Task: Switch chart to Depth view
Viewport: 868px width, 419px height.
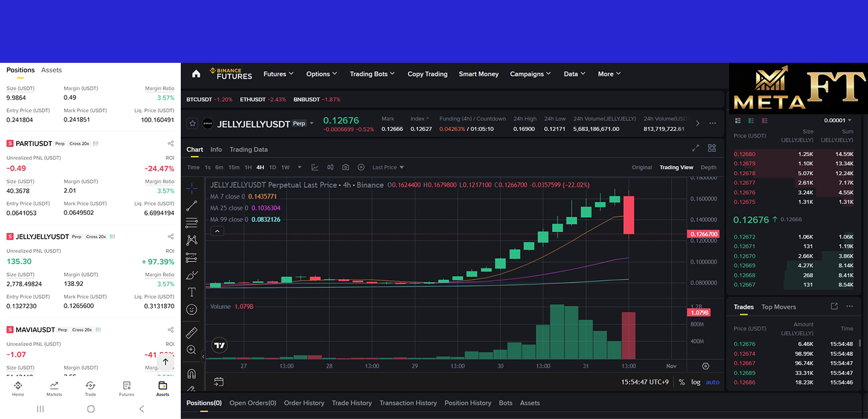Action: pos(708,168)
